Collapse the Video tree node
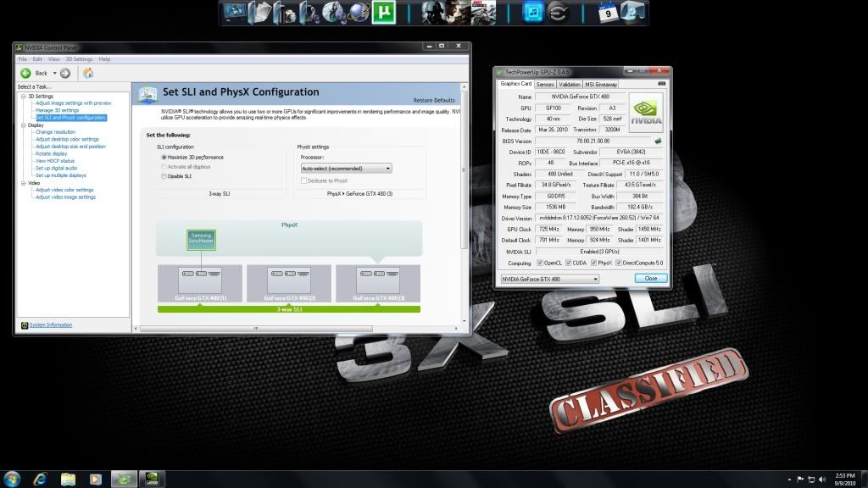Image resolution: width=868 pixels, height=488 pixels. 23,183
